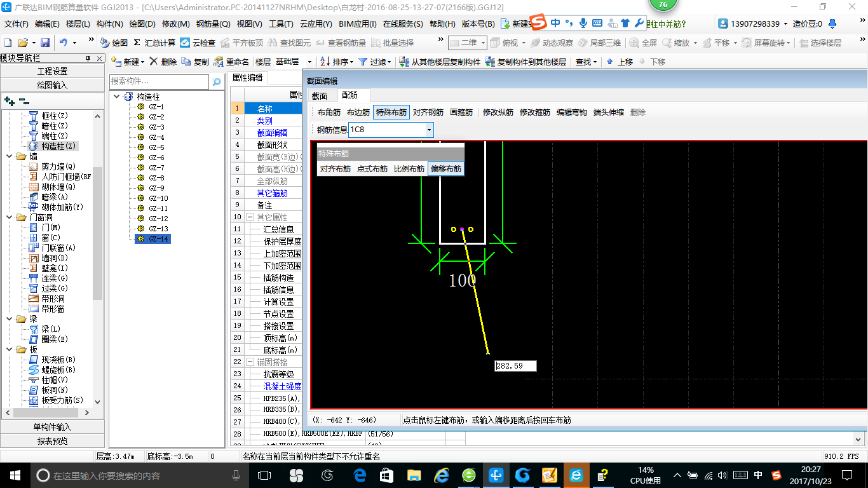Click the add-all plus icon in the navigator
Screen dimensions: 868x488
[x=9, y=100]
